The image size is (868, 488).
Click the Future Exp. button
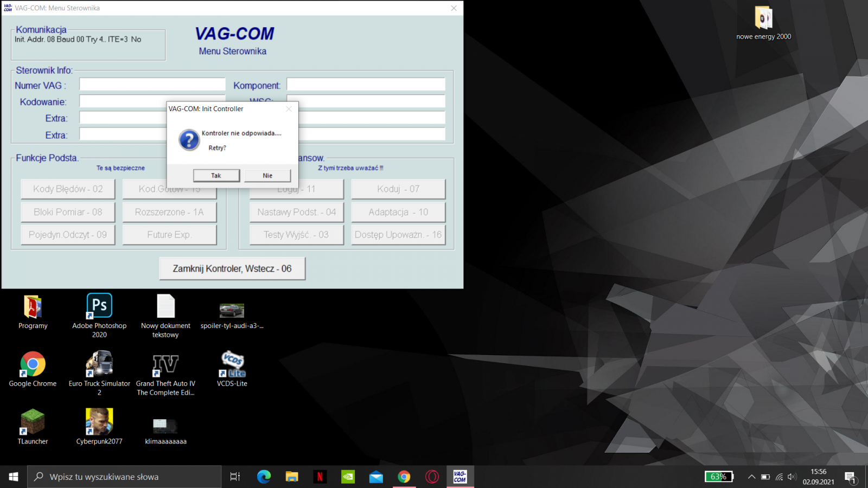coord(169,235)
